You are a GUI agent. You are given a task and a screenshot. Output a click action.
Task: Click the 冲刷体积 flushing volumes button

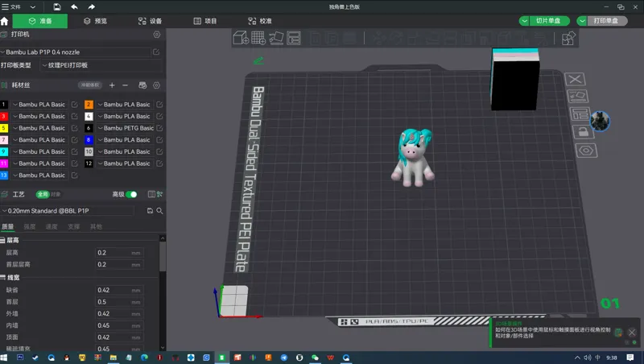[x=90, y=85]
